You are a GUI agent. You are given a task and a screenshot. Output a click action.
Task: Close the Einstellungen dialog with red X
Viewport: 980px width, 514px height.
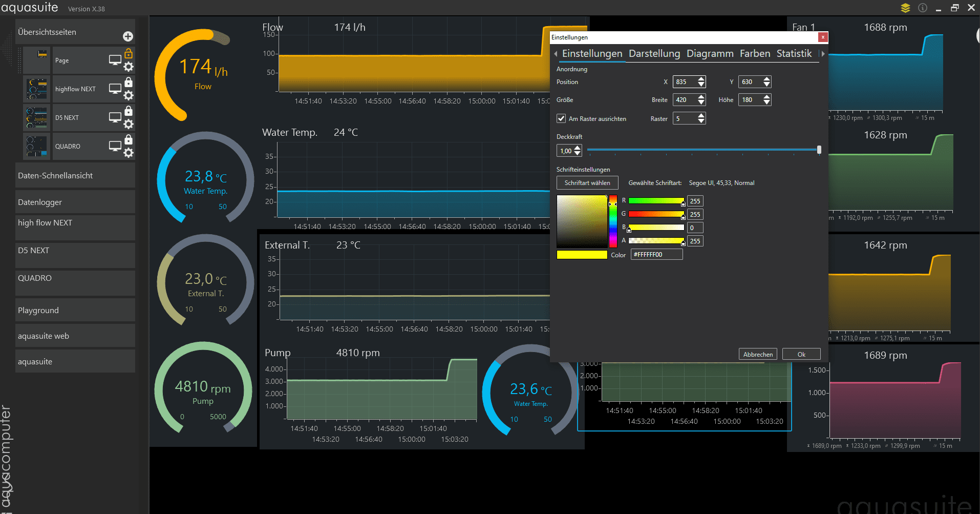[x=823, y=37]
